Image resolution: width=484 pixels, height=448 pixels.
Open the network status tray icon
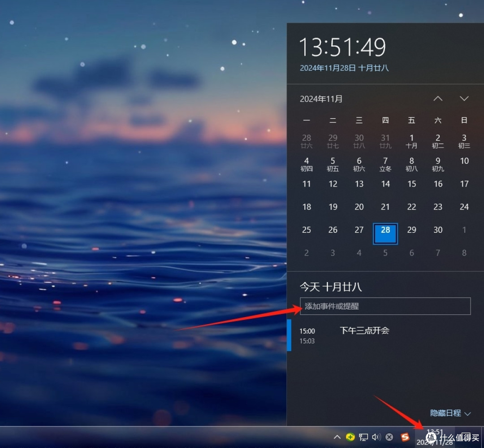coord(363,437)
